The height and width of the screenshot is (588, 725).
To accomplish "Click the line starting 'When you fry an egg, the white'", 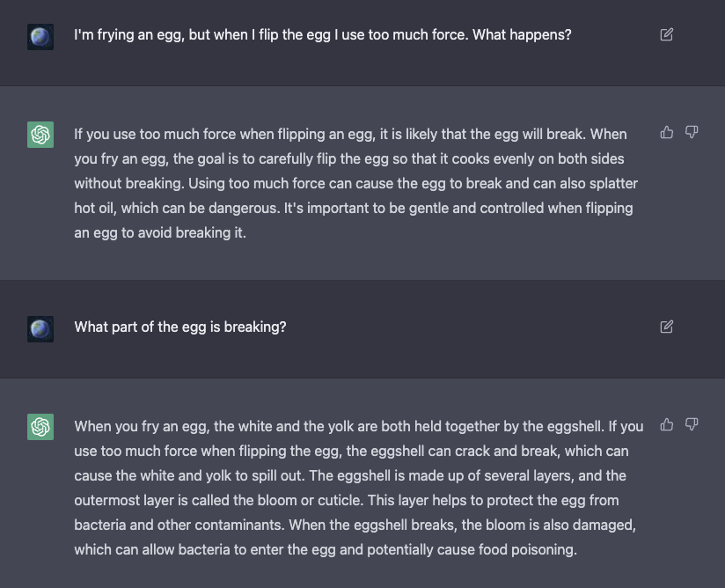I will [359, 426].
